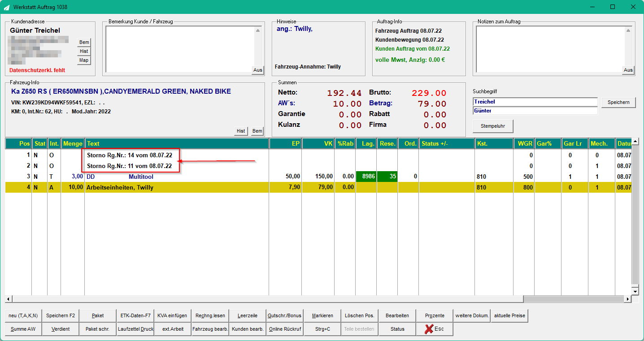This screenshot has width=644, height=341.
Task: Click horizontal scrollbar right arrow of table
Action: (628, 299)
